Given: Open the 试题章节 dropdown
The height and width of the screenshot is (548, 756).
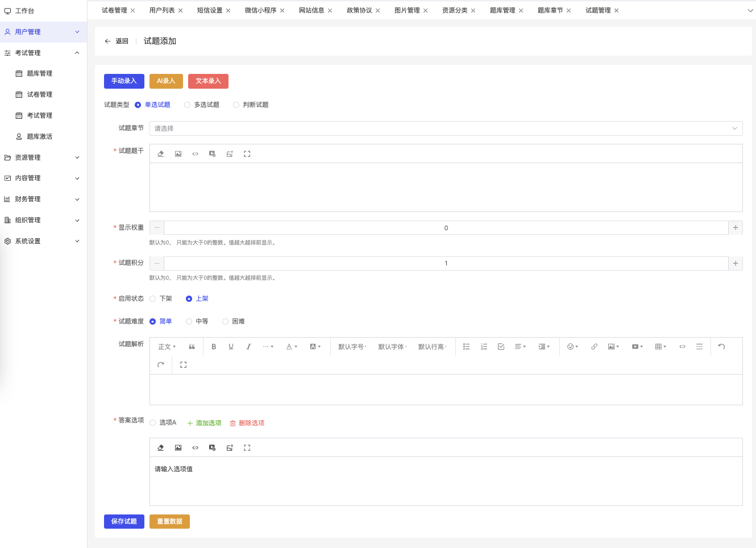Looking at the screenshot, I should coord(446,128).
